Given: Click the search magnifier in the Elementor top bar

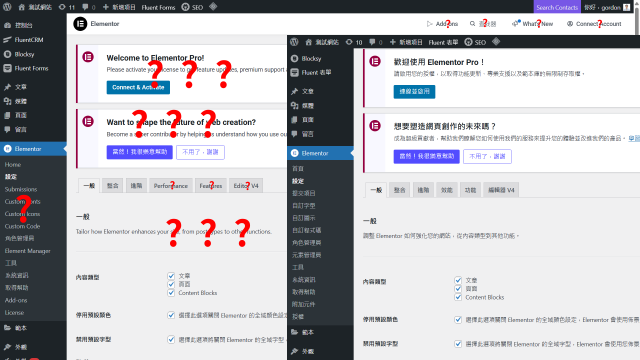Looking at the screenshot, I should 472,24.
